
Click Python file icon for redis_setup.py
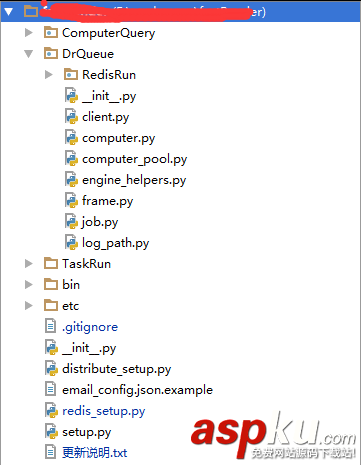pos(51,411)
